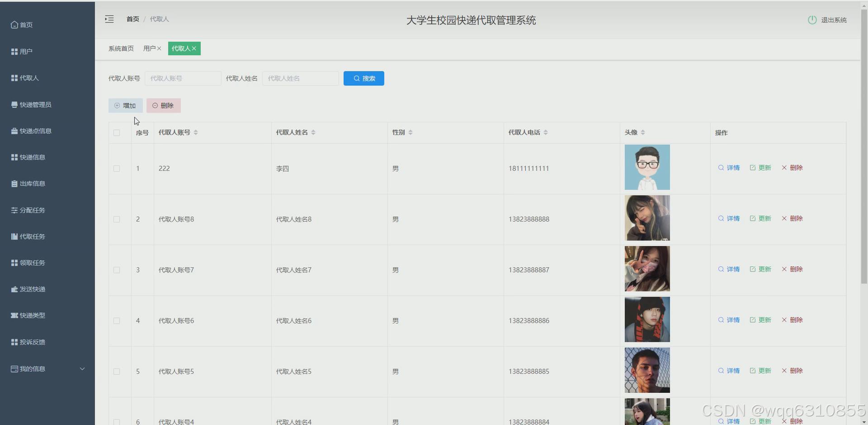Click the 搜索 magnifier search button

click(x=363, y=78)
